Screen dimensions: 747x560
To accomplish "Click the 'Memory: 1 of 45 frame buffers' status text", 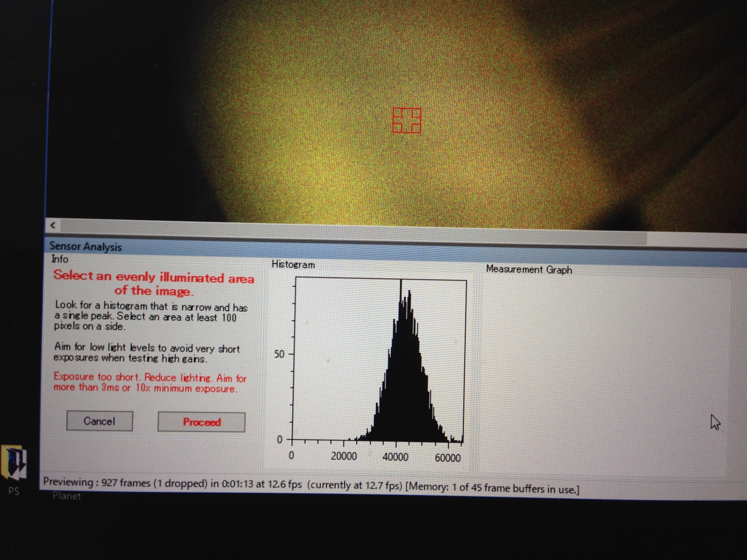I will 492,488.
